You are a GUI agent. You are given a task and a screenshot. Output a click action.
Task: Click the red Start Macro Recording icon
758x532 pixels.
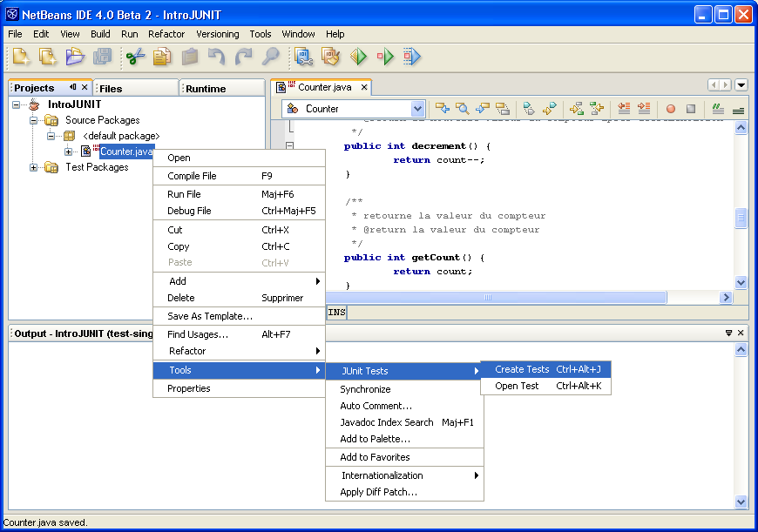671,109
